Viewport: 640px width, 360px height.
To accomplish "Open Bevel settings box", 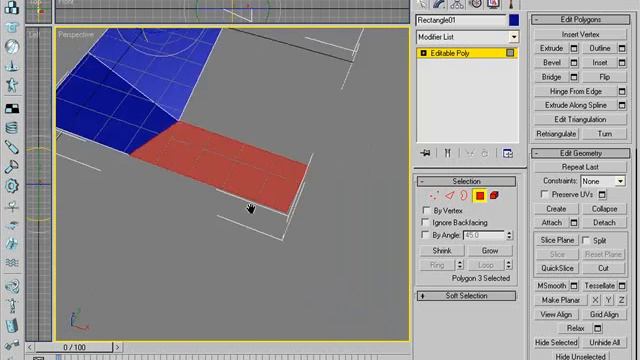I will coord(574,63).
